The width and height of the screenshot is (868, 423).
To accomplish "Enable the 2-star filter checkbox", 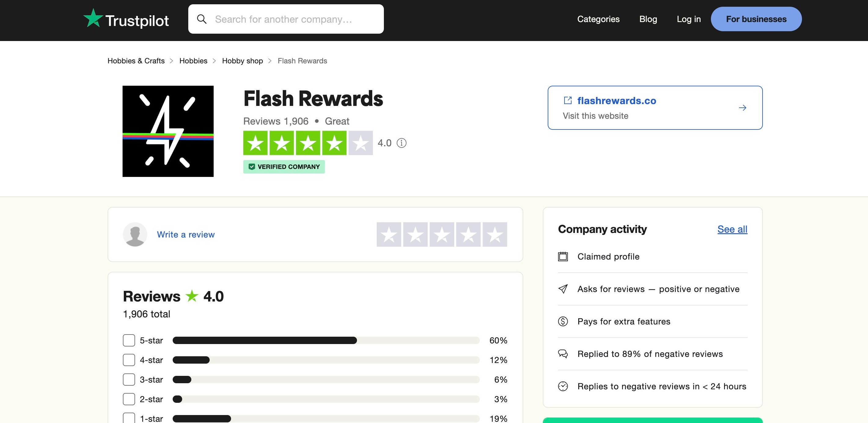I will tap(129, 399).
